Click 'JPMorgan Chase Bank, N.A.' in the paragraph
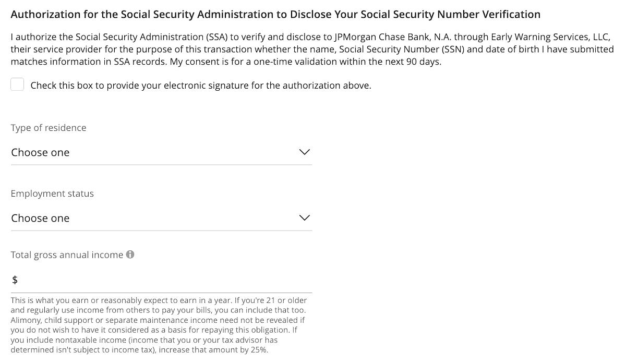This screenshot has height=364, width=626. [x=392, y=37]
